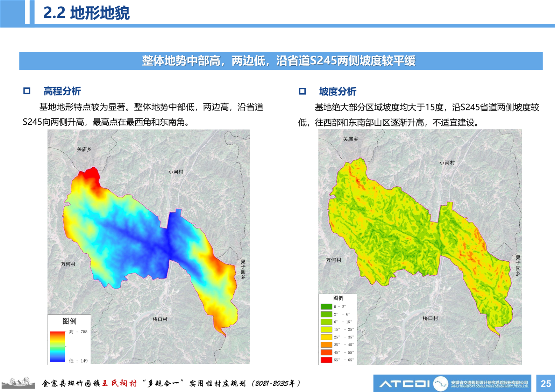Click 桥口村 label on the elevation map
The image size is (555, 392).
[x=160, y=319]
